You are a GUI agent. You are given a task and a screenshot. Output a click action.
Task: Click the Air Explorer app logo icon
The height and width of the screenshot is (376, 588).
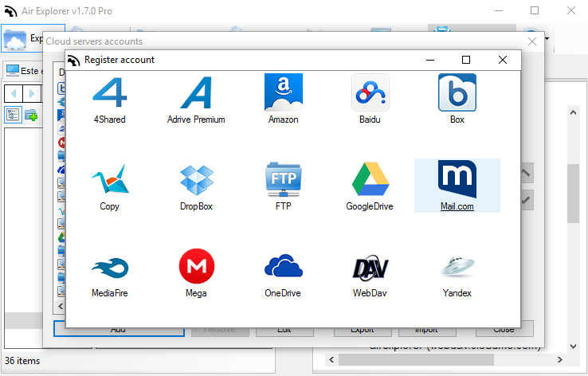pyautogui.click(x=10, y=11)
